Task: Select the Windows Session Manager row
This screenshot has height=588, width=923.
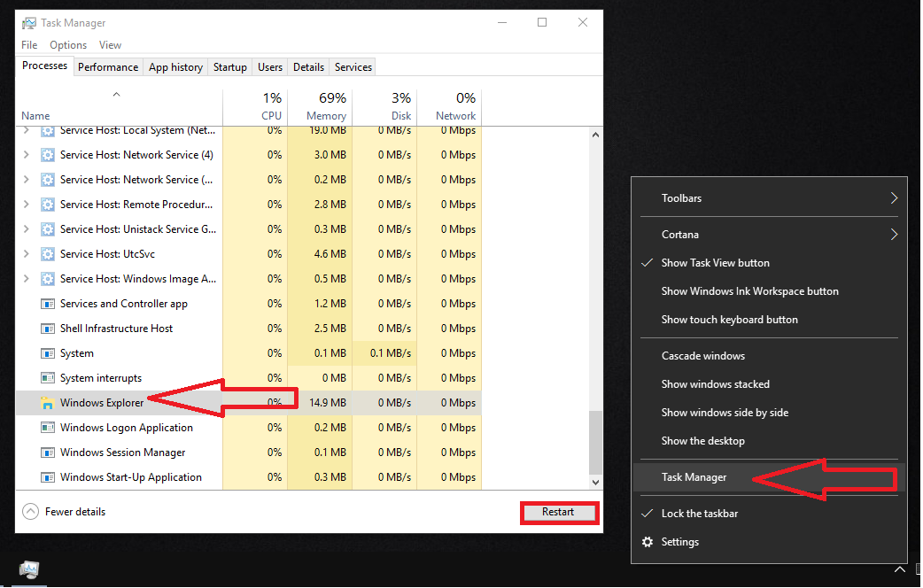Action: pyautogui.click(x=249, y=452)
